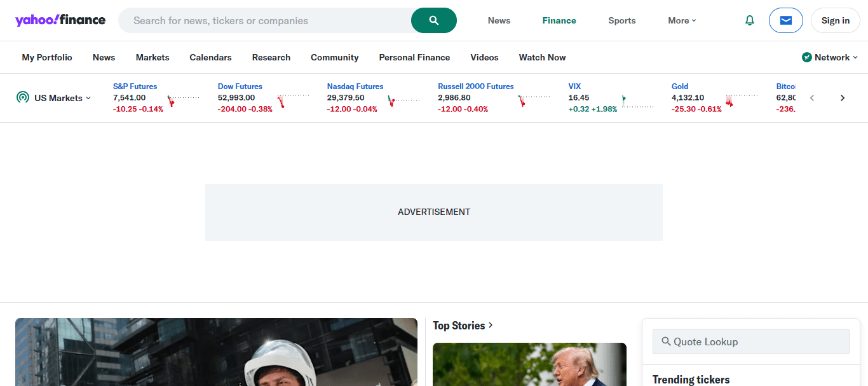Open the Markets menu
Image resolution: width=868 pixels, height=386 pixels.
(153, 57)
